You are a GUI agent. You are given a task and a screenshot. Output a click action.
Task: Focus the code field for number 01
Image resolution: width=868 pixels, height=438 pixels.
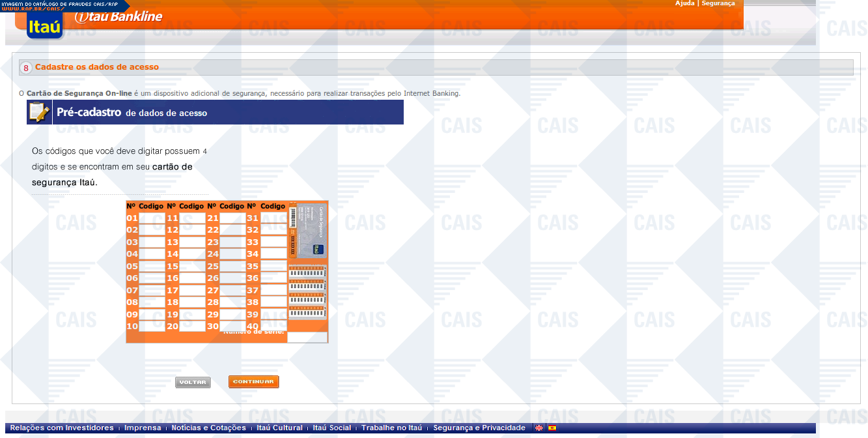point(152,218)
